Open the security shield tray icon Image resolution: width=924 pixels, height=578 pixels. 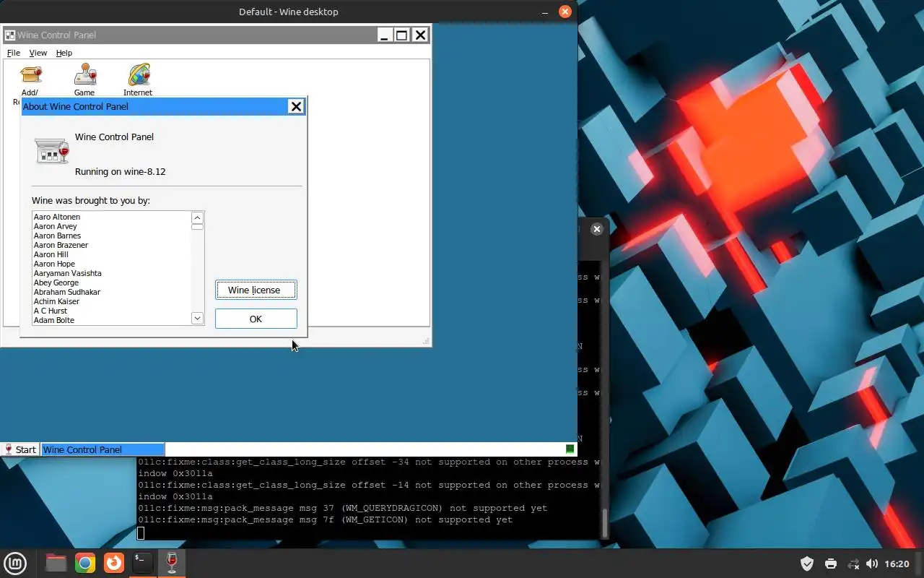807,564
